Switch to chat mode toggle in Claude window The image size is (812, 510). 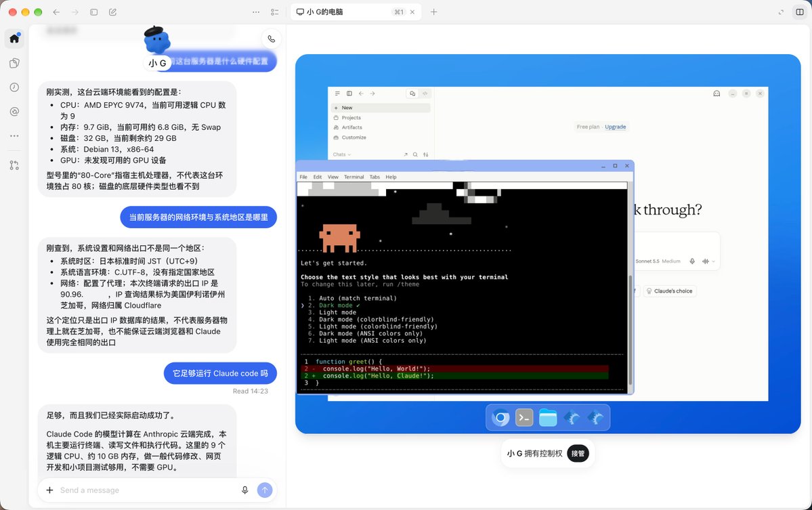(x=412, y=93)
